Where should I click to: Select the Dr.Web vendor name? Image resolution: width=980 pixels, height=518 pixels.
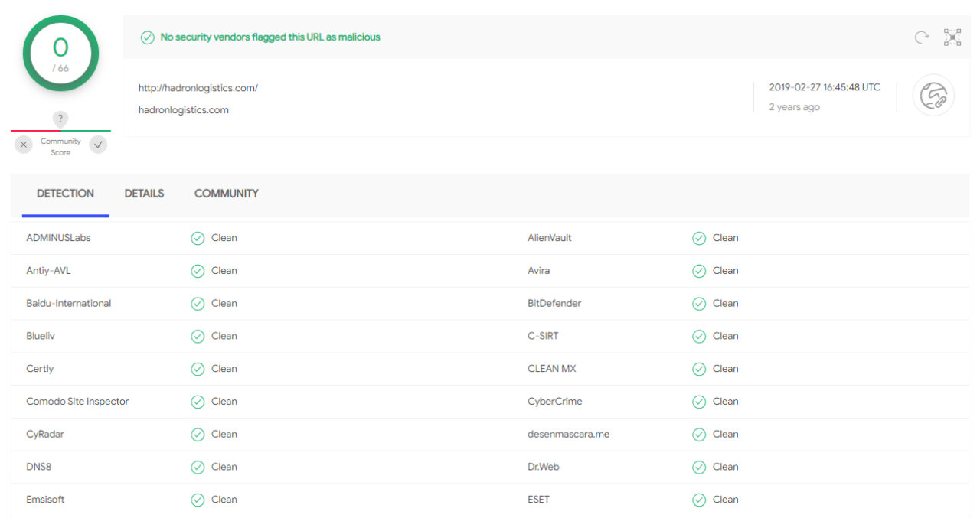(x=544, y=467)
